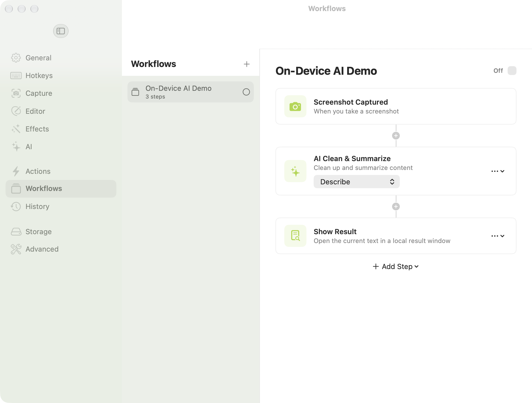Insert step after Screenshot Captured

coord(396,136)
